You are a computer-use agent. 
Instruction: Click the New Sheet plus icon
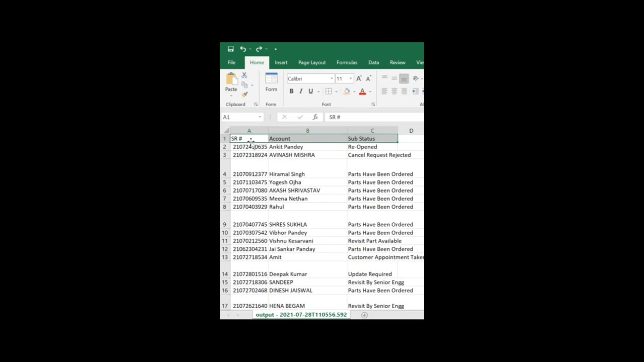point(364,315)
